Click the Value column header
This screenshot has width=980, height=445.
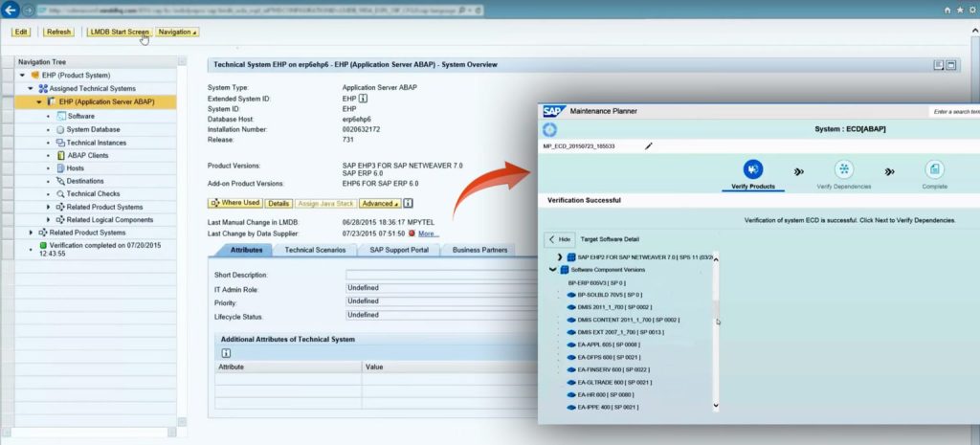pyautogui.click(x=450, y=367)
